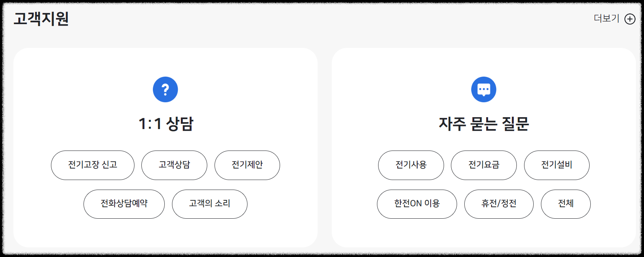Click the blue chat bubble icon above 자주 묻는 질문
Screen dimensions: 644x257
tap(484, 89)
